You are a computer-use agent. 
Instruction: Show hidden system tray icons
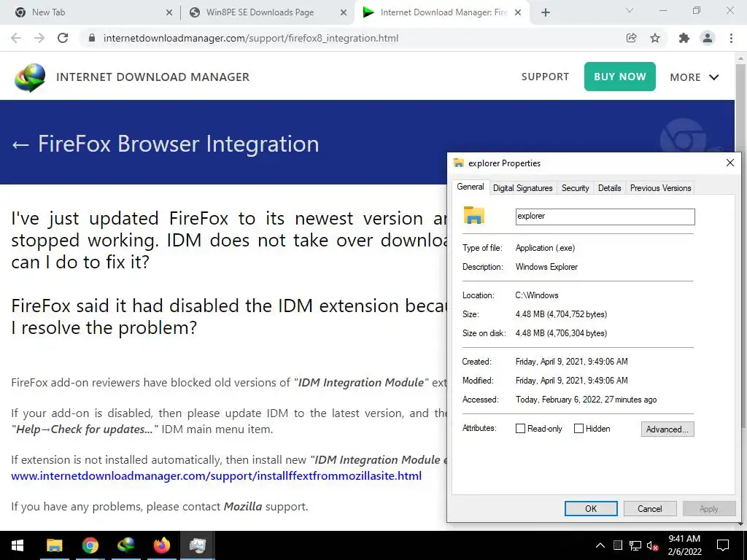point(600,545)
